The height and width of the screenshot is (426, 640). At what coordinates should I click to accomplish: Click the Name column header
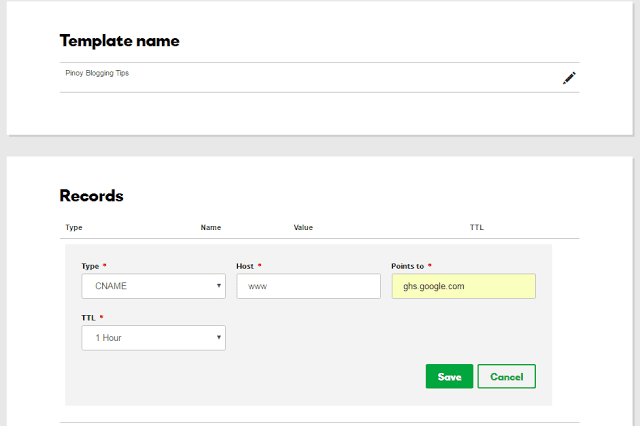[210, 227]
